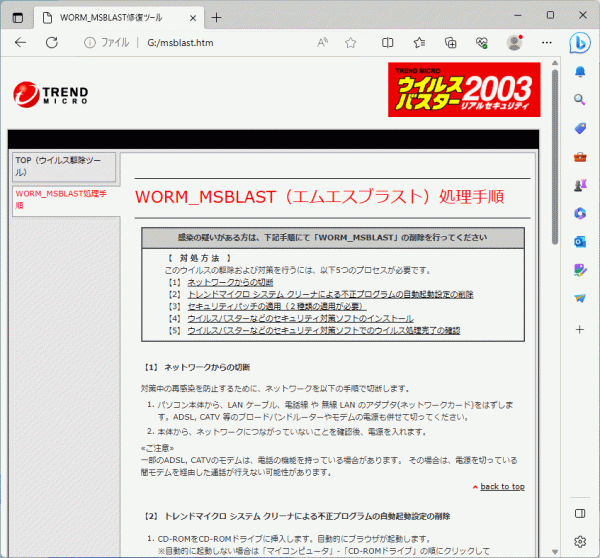Click heading WORM_MSBLAST（エムエスブラスト）処理手順
This screenshot has height=558, width=600.
pos(320,197)
